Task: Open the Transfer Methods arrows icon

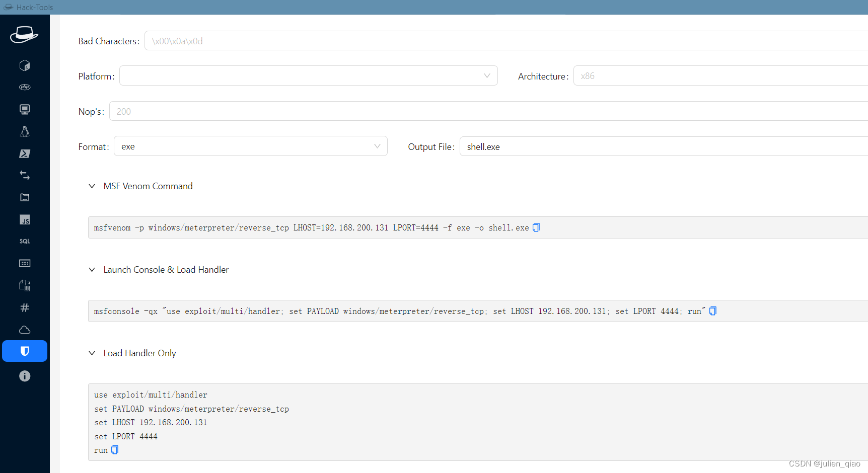Action: [25, 175]
